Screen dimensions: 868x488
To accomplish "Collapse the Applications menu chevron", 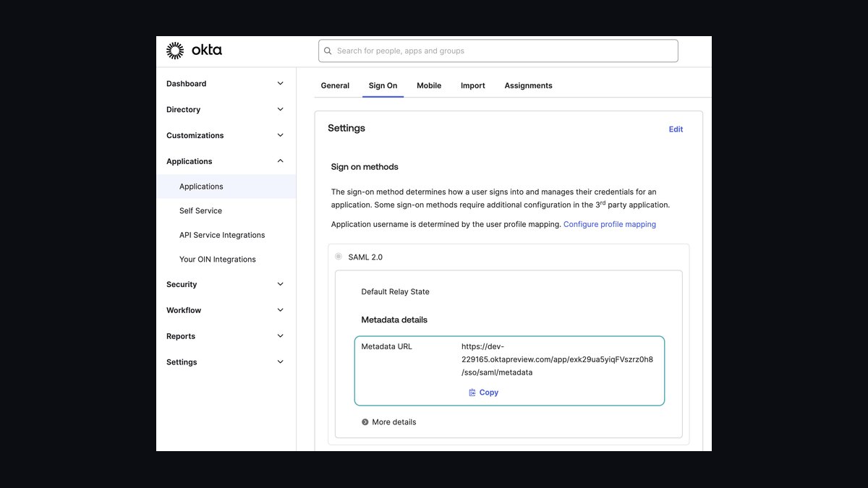I will click(x=281, y=161).
